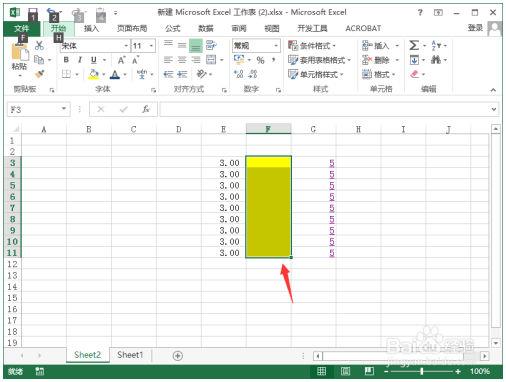Click the Cut scissors icon

tap(39, 46)
